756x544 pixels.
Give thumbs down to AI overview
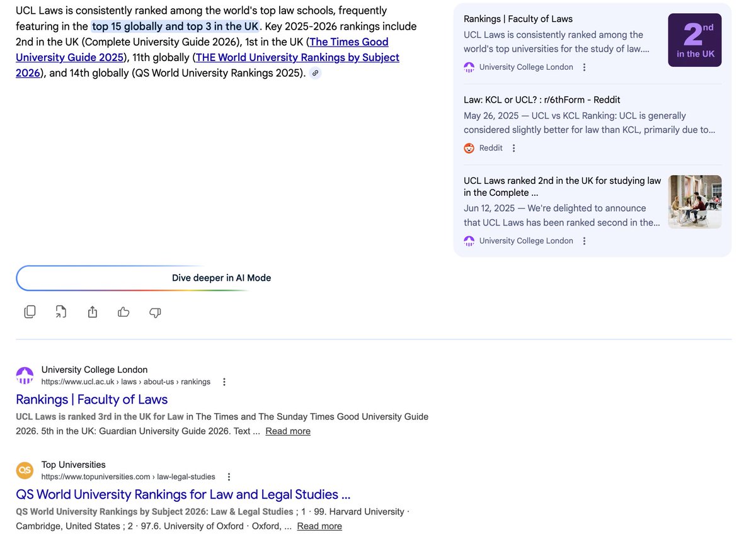click(155, 312)
